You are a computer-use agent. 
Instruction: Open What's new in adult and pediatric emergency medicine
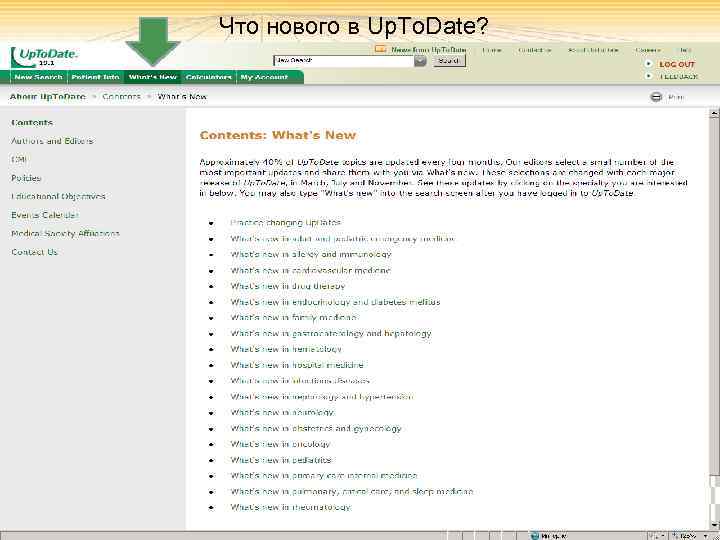point(343,239)
